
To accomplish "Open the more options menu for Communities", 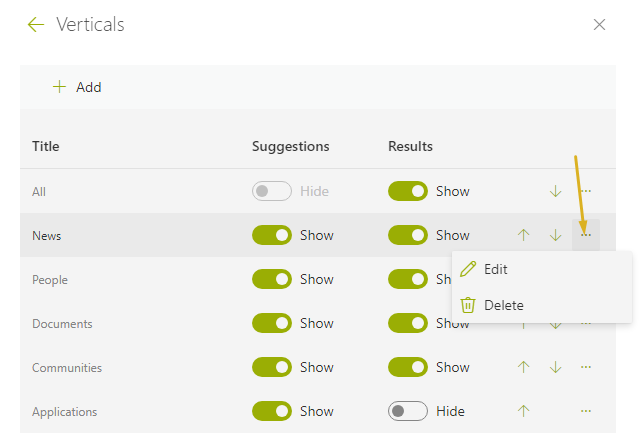I will [586, 367].
